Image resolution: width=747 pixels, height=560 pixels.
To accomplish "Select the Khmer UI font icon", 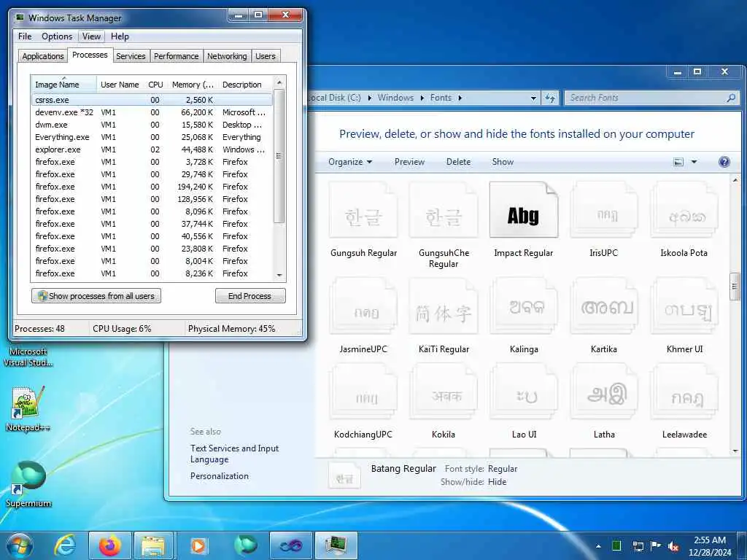I will (684, 306).
